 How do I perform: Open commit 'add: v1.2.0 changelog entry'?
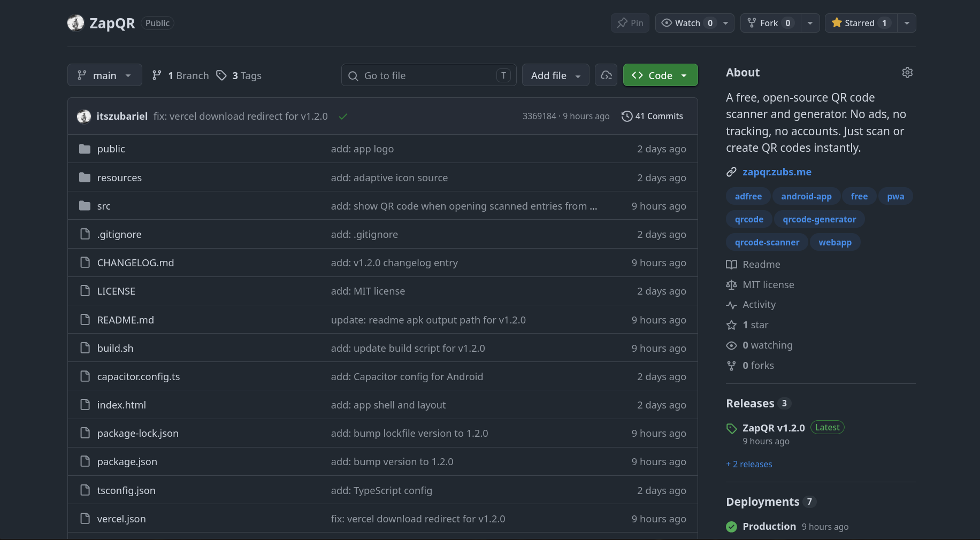(x=394, y=263)
